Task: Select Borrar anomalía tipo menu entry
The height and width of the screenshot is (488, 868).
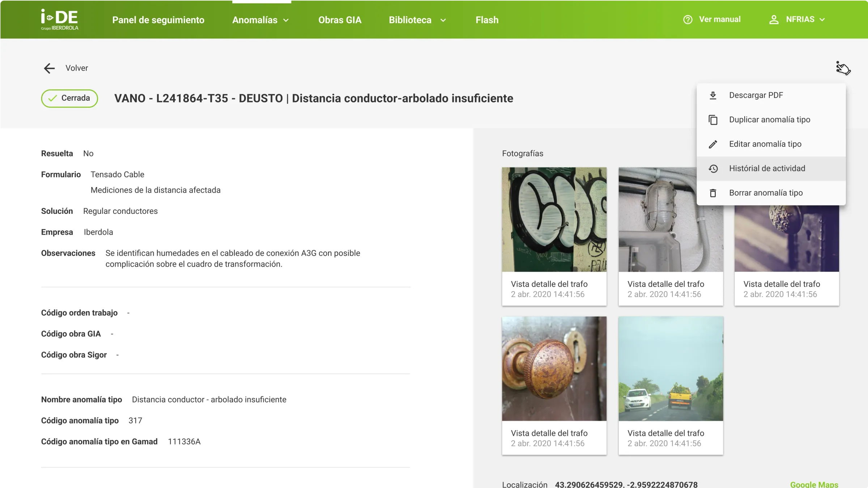Action: 766,193
